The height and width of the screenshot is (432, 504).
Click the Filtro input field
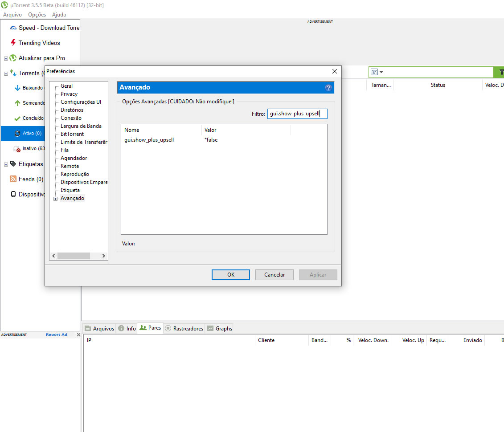coord(297,114)
